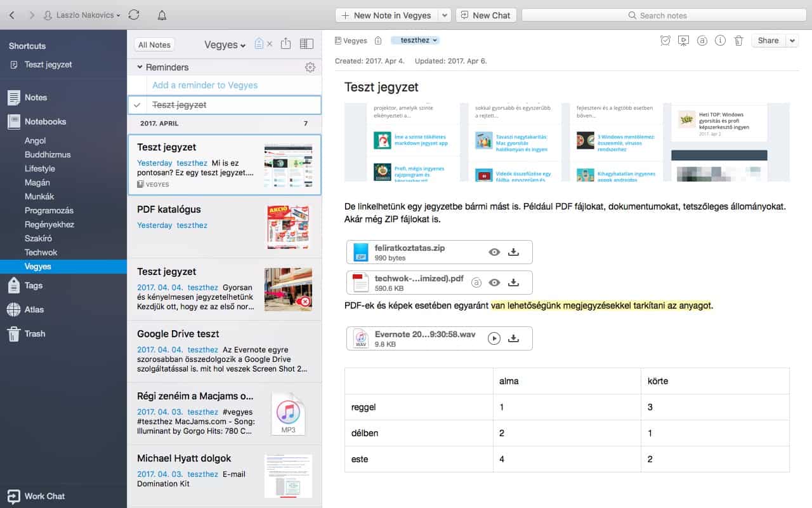Screen dimensions: 812x508
Task: Expand the Share dropdown arrow
Action: coord(792,41)
